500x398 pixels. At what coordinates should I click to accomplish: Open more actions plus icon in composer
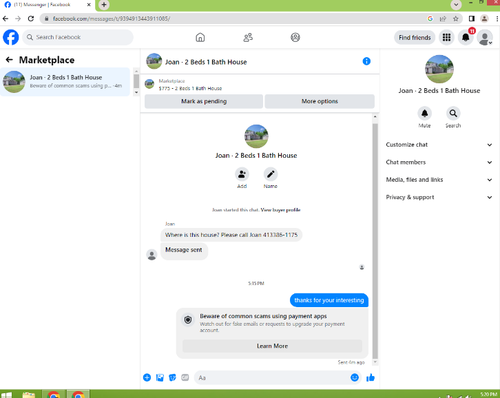click(x=147, y=377)
